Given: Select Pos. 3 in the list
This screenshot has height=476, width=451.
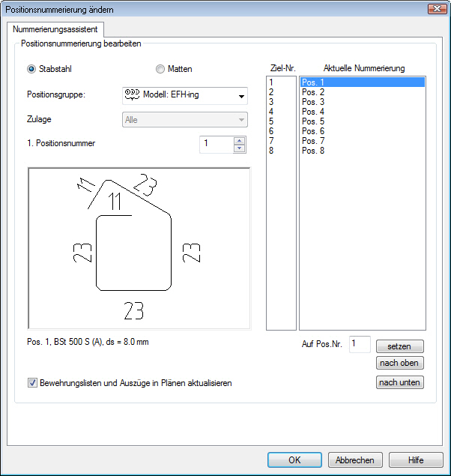Looking at the screenshot, I should click(363, 102).
